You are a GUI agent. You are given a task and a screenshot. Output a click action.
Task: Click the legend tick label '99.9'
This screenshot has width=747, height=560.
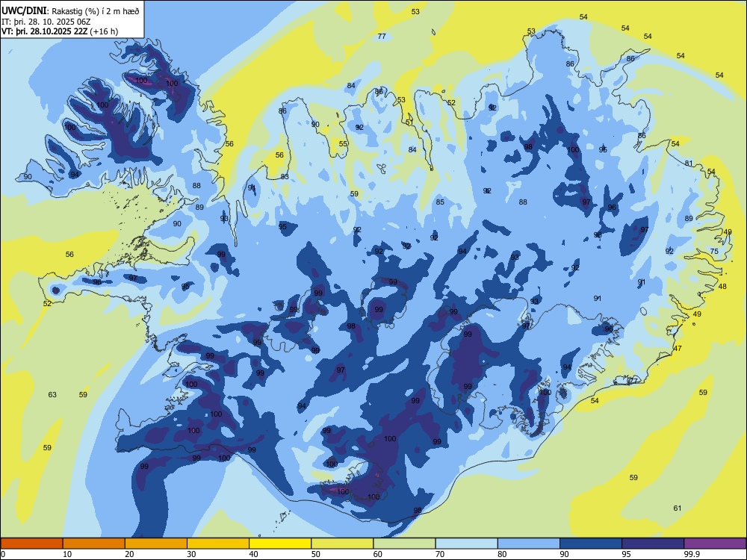coord(691,554)
